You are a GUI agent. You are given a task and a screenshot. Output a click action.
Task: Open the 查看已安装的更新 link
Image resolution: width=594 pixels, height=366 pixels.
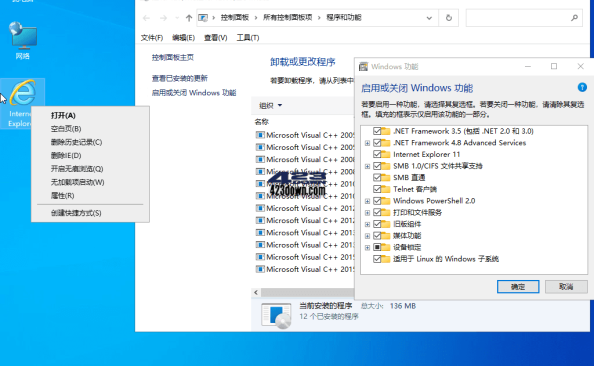click(x=180, y=78)
